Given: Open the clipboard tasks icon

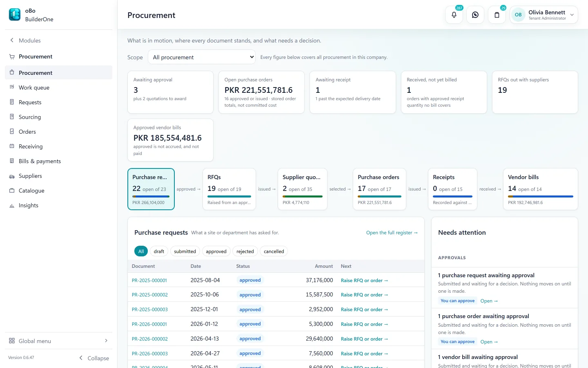Looking at the screenshot, I should tap(497, 15).
